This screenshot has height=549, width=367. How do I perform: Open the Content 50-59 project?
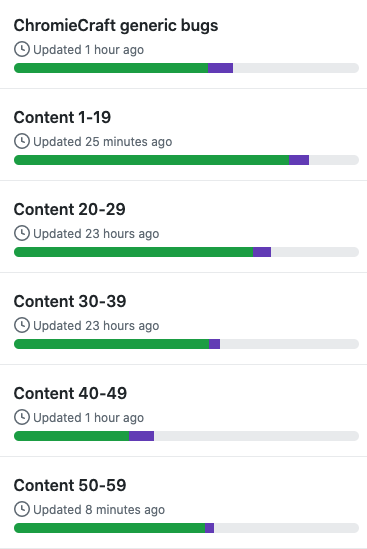(x=70, y=486)
